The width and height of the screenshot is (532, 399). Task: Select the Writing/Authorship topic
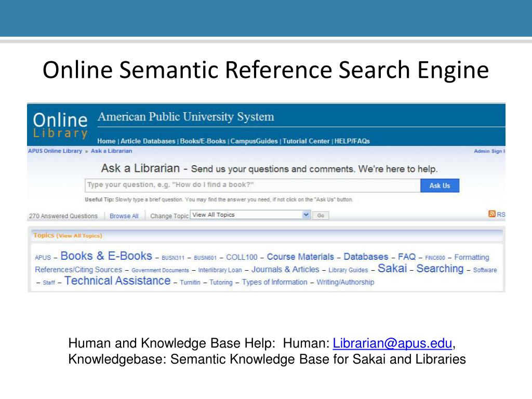(345, 282)
